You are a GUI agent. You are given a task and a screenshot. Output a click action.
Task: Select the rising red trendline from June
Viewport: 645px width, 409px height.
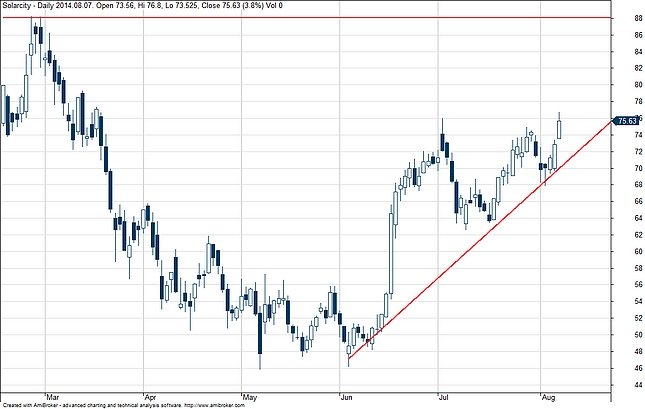480,239
